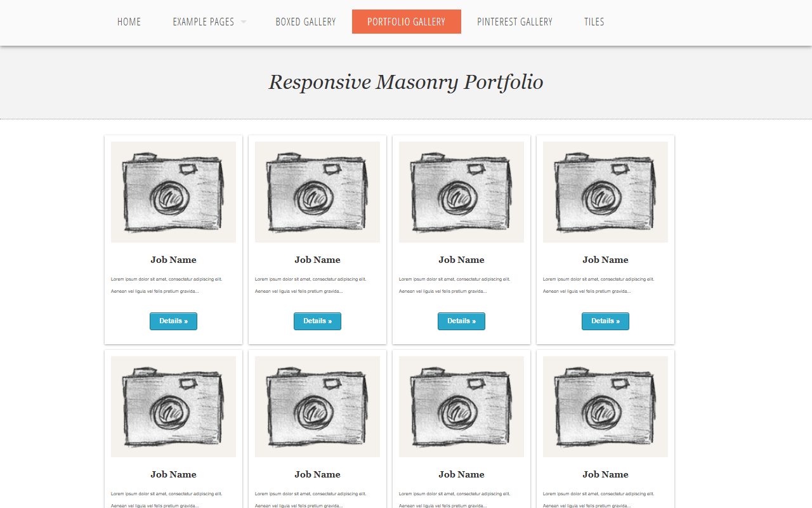Click "Job Name" title in top row's third card

[461, 260]
